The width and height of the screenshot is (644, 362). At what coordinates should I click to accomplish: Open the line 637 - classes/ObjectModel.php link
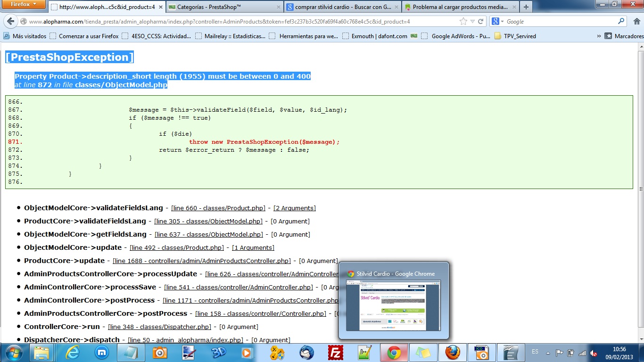[209, 234]
